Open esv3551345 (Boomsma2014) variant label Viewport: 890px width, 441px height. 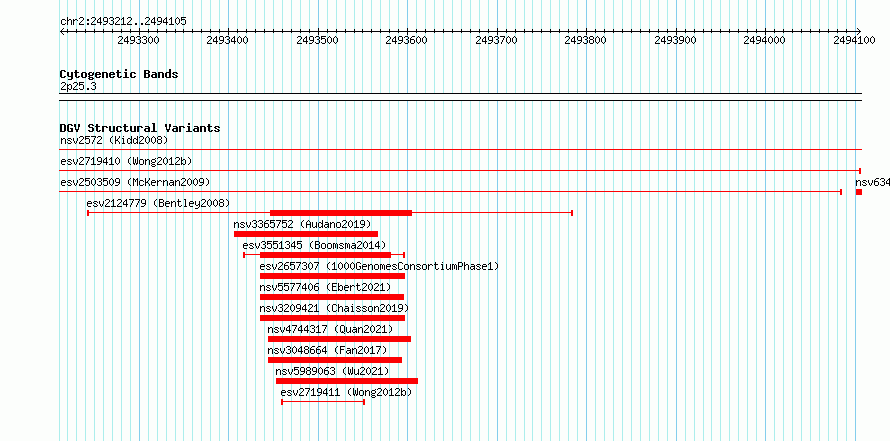(x=314, y=245)
